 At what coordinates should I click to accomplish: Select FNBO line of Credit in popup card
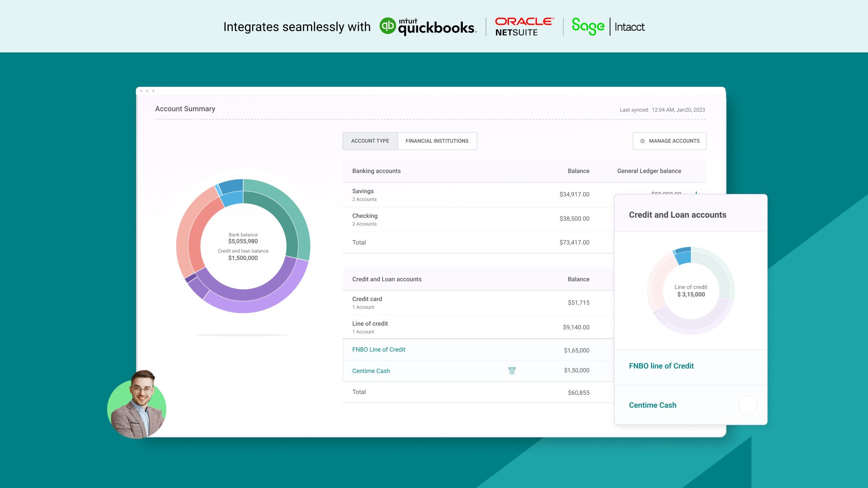661,366
